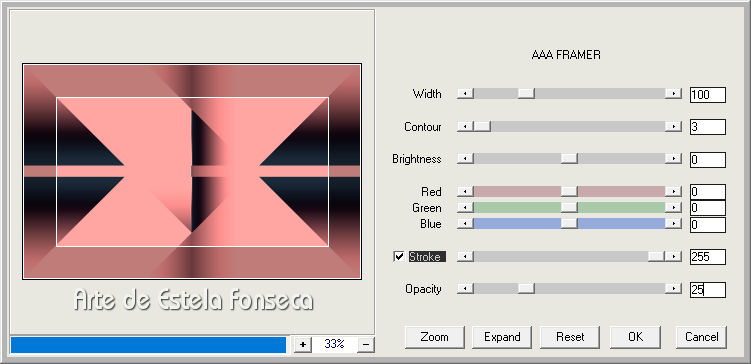The width and height of the screenshot is (751, 364).
Task: Click the Width slider right arrow
Action: tap(673, 94)
